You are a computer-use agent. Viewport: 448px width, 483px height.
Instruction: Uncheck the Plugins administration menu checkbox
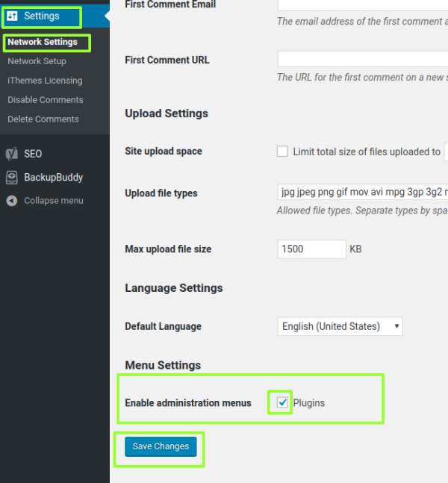(x=282, y=403)
